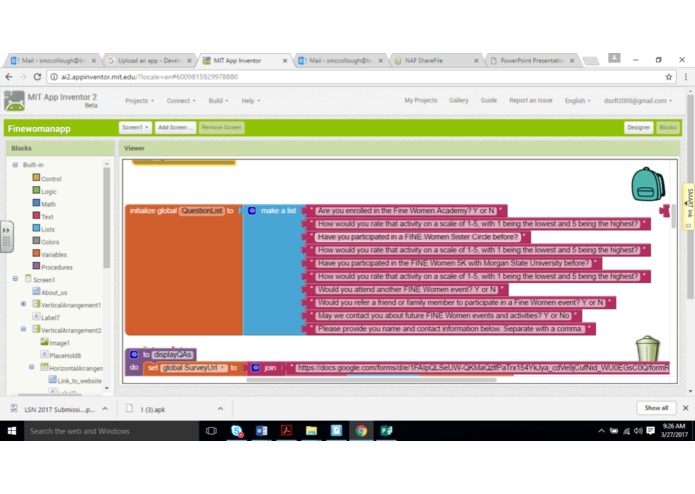The height and width of the screenshot is (494, 695).
Task: Reload the page with browser refresh button
Action: point(37,77)
